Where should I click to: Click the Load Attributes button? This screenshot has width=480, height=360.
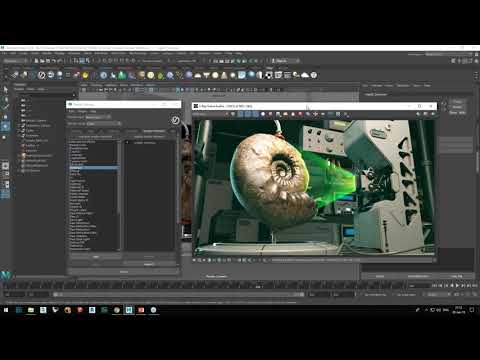click(x=418, y=276)
